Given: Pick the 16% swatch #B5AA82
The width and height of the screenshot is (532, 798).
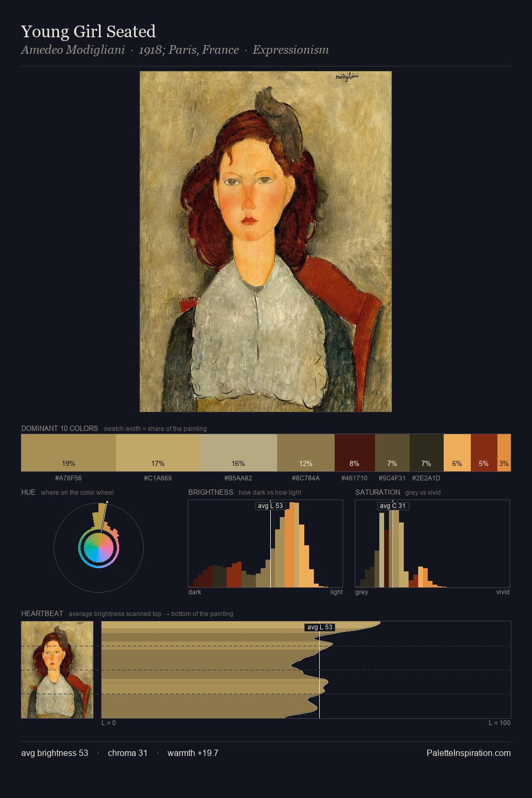Looking at the screenshot, I should [238, 453].
